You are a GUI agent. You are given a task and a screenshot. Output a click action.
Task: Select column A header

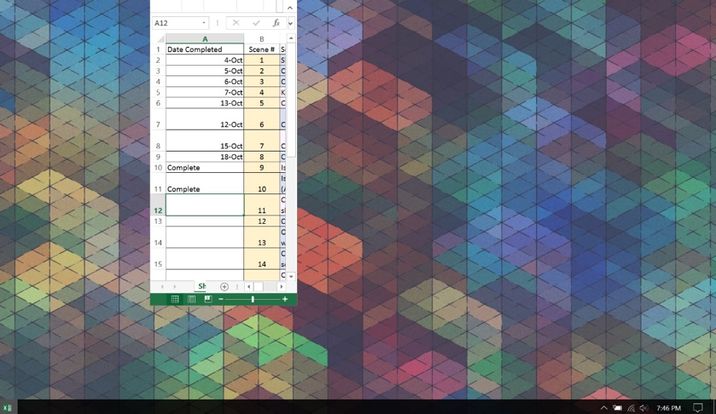coord(205,39)
